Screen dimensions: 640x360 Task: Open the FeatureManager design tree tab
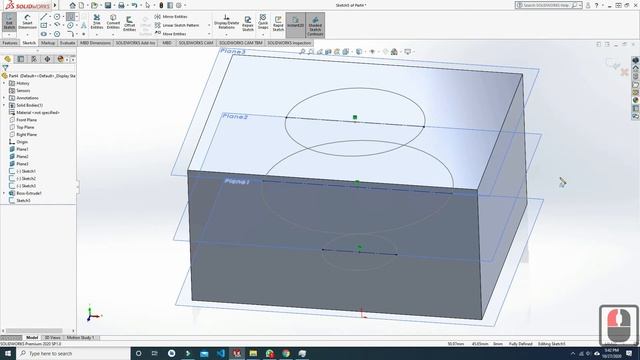[x=7, y=59]
